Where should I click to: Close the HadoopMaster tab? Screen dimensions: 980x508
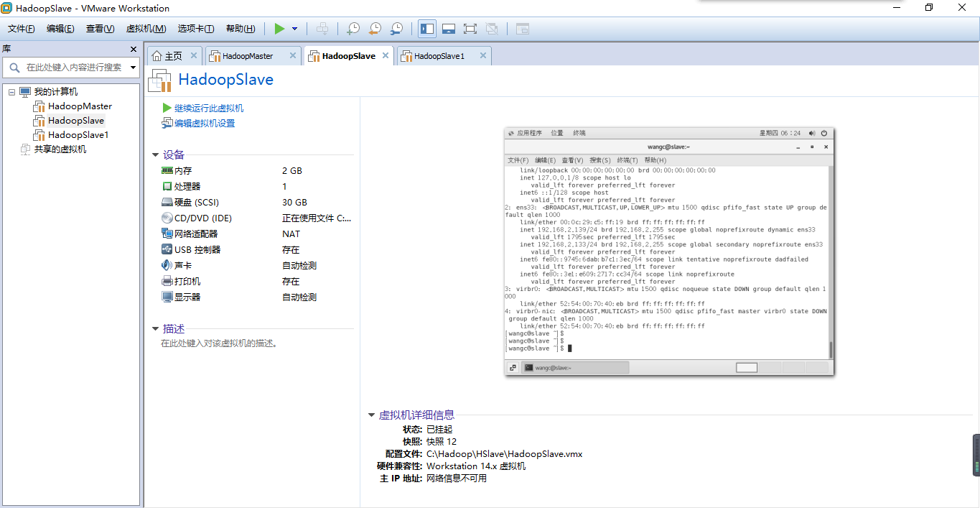pos(293,55)
